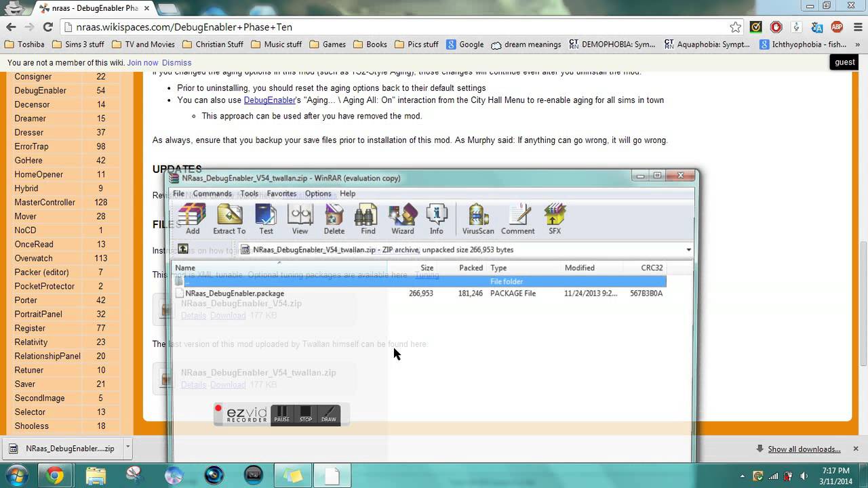Open File Explorer from taskbar
This screenshot has height=488, width=868.
point(96,476)
